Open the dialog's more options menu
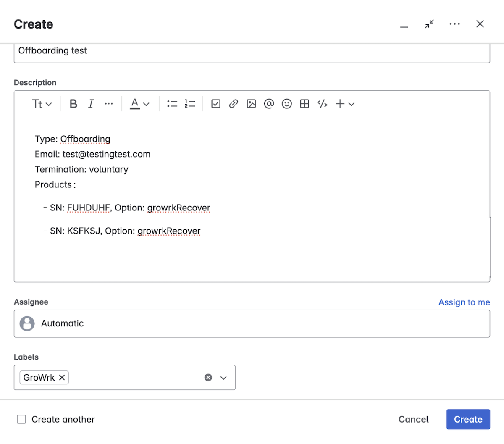This screenshot has width=504, height=444. click(455, 24)
